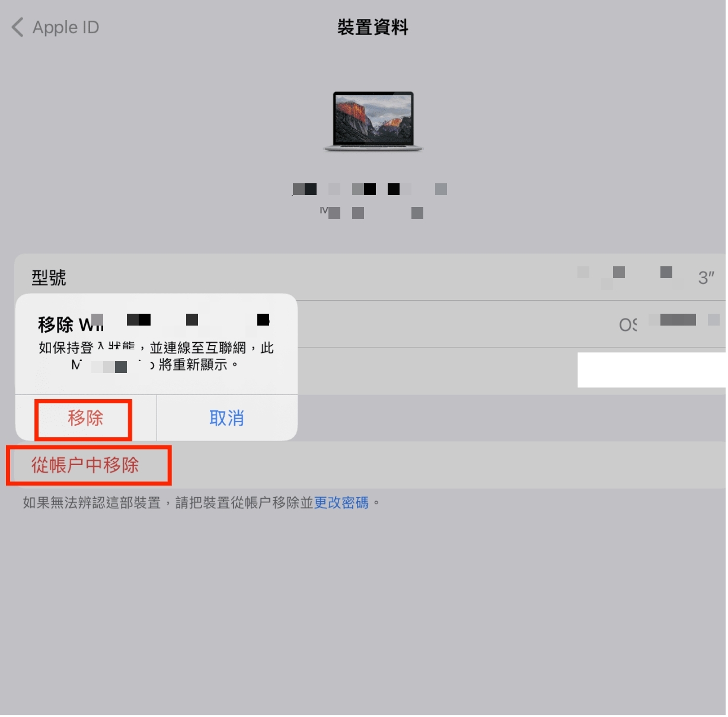Tap the dialog message about 互聯網
728x717 pixels.
[156, 356]
